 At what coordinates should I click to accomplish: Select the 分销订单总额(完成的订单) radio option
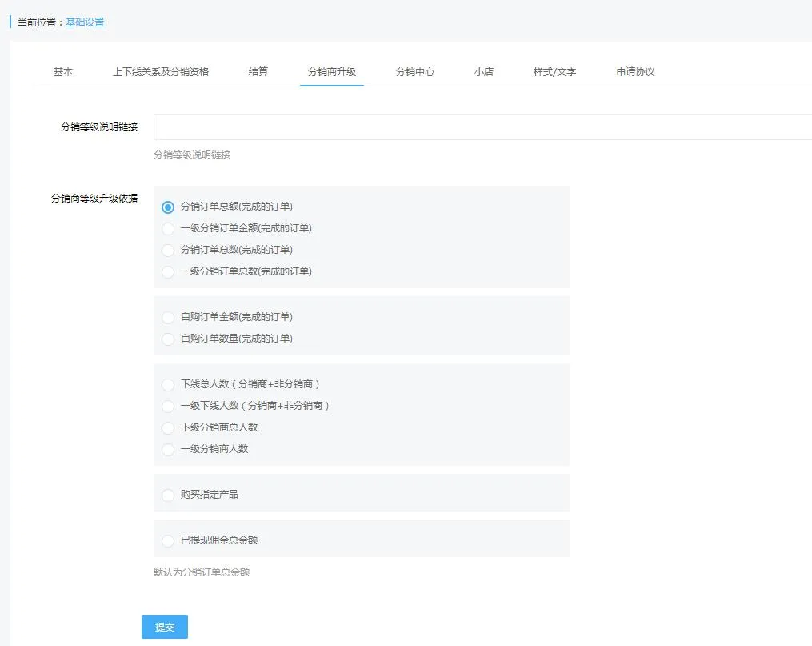[x=168, y=207]
